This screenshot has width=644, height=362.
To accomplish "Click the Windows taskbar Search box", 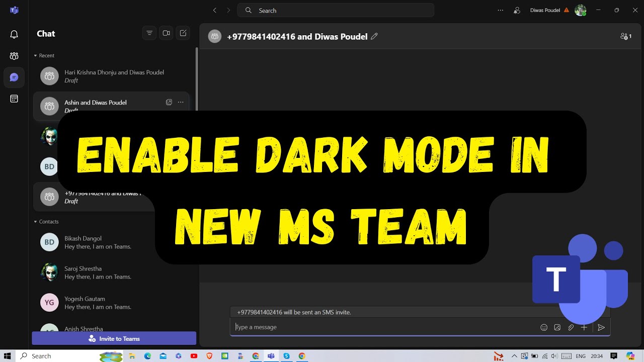I will click(x=70, y=356).
